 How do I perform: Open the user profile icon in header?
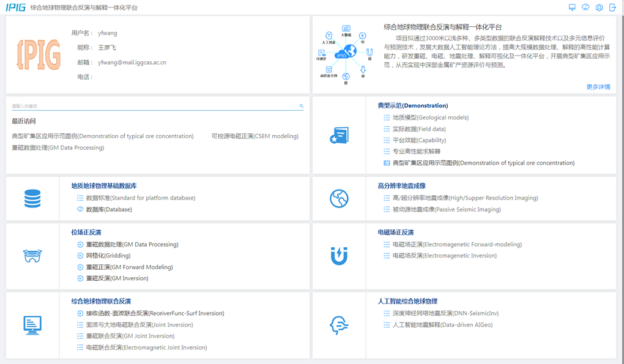click(599, 7)
